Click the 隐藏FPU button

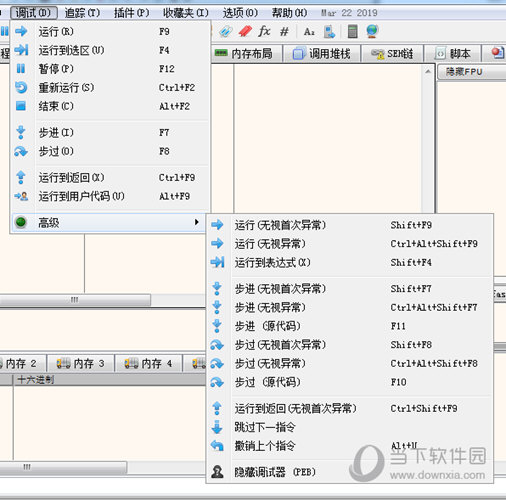tap(471, 72)
